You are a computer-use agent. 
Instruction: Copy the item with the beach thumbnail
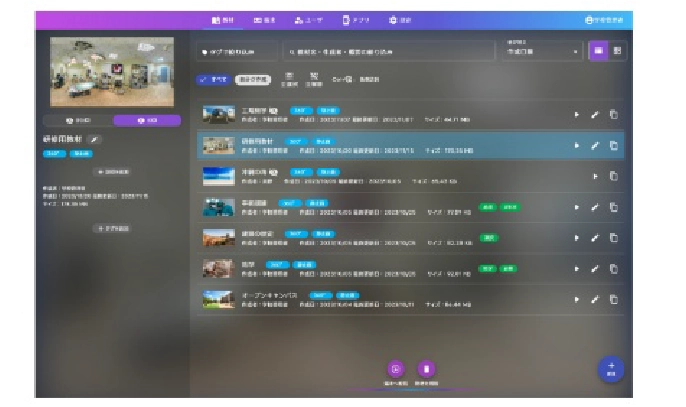click(614, 176)
